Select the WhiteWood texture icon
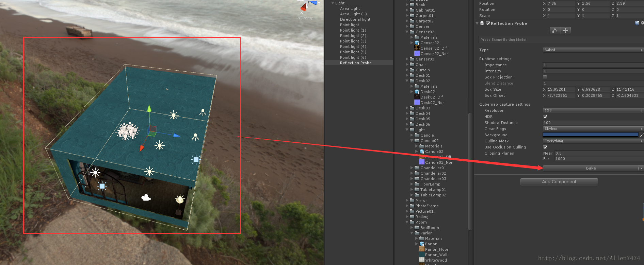Screen dimensions: 644x265 pos(421,260)
